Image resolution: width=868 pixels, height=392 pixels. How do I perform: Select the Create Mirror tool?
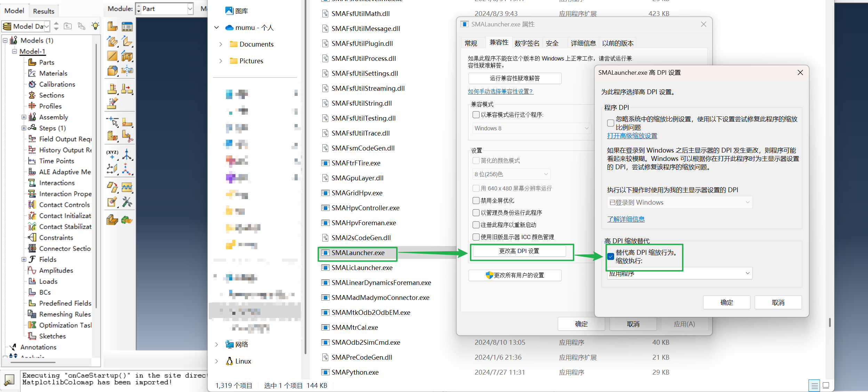point(127,71)
